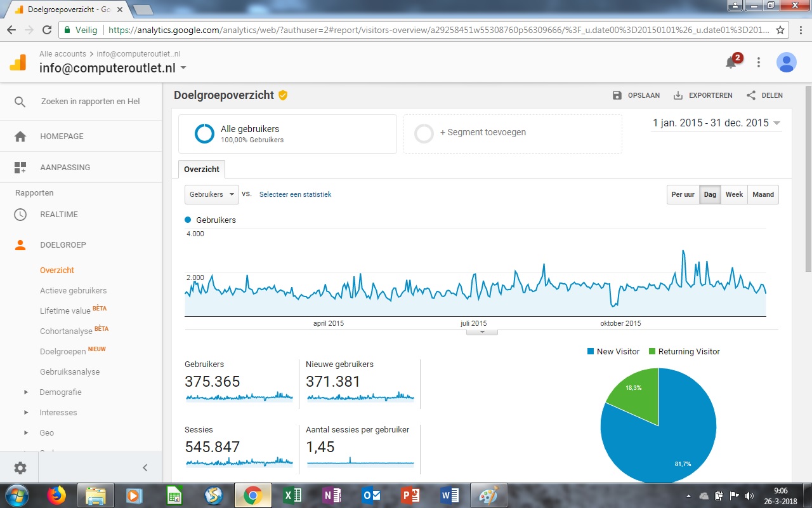Go back with the browser back arrow
812x508 pixels.
pos(11,30)
